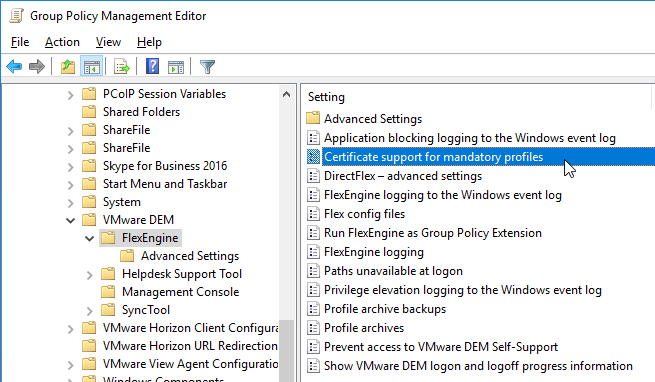
Task: Expand the SyncTool tree node
Action: (x=89, y=311)
